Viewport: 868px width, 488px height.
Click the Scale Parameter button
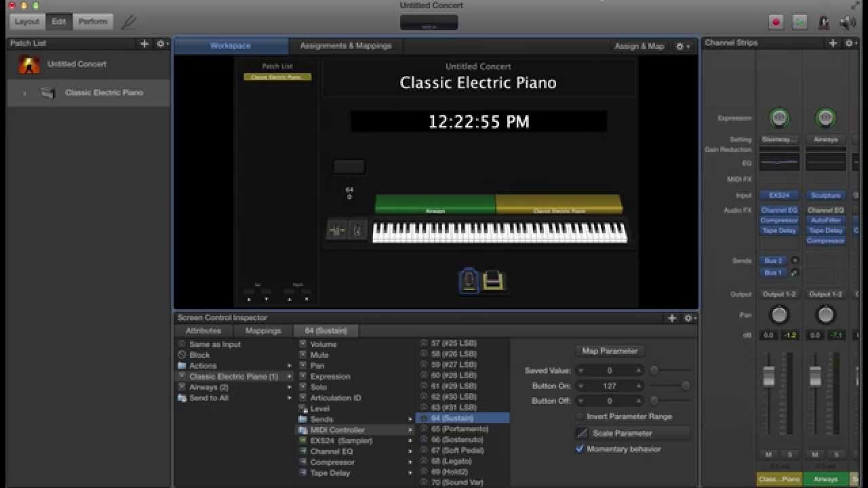633,433
